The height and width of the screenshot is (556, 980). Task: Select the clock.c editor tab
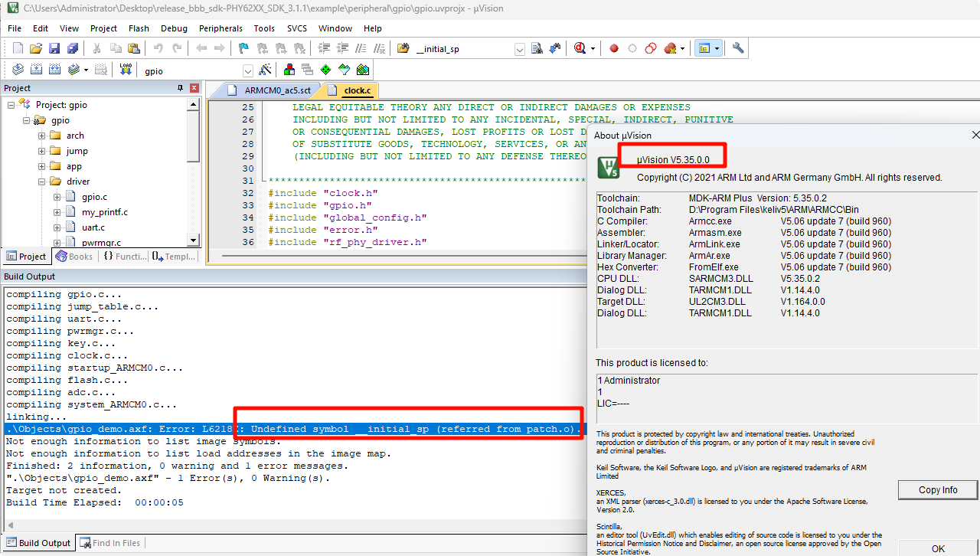tap(349, 90)
